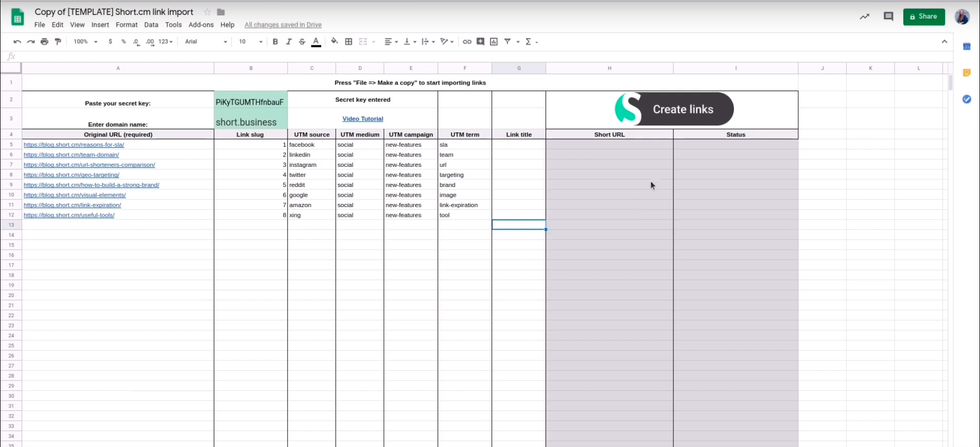Increase decimal places
Viewport: 980px width, 447px height.
tap(150, 42)
